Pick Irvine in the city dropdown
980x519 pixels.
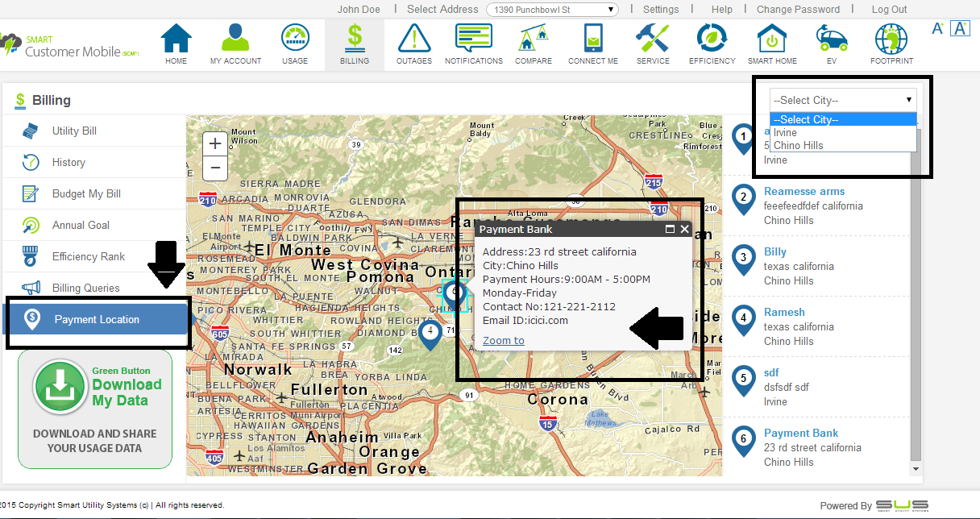tap(785, 133)
